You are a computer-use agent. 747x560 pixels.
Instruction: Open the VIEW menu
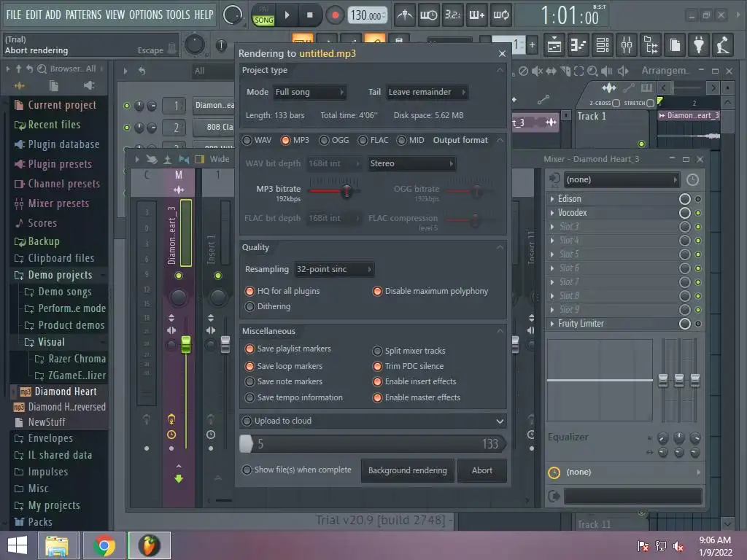115,15
